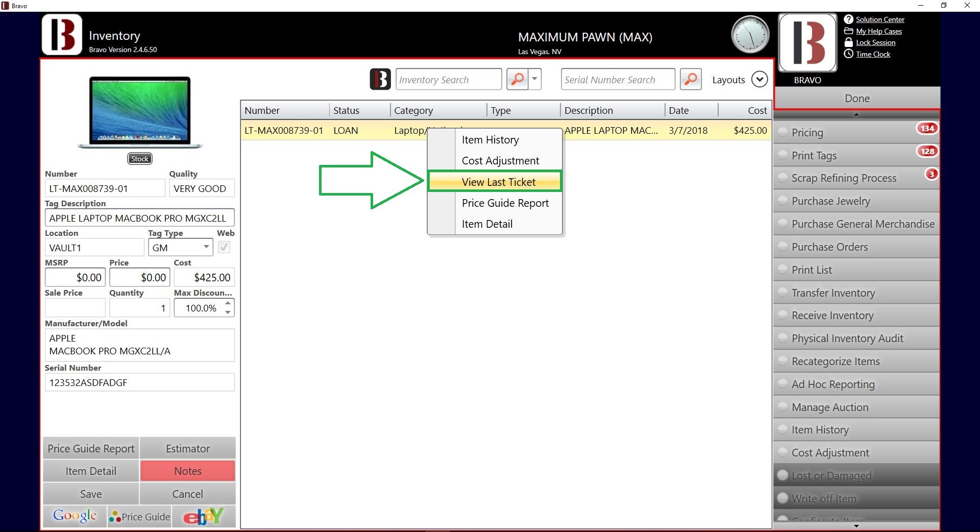Screen dimensions: 980x532
Task: Click the My Help Cases folder icon
Action: tap(848, 31)
